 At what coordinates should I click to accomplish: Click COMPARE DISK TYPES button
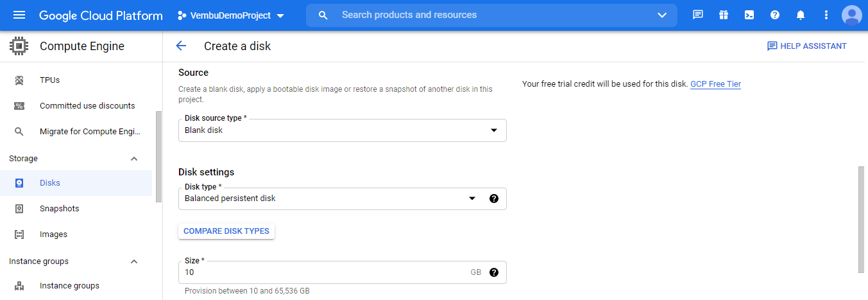point(226,231)
